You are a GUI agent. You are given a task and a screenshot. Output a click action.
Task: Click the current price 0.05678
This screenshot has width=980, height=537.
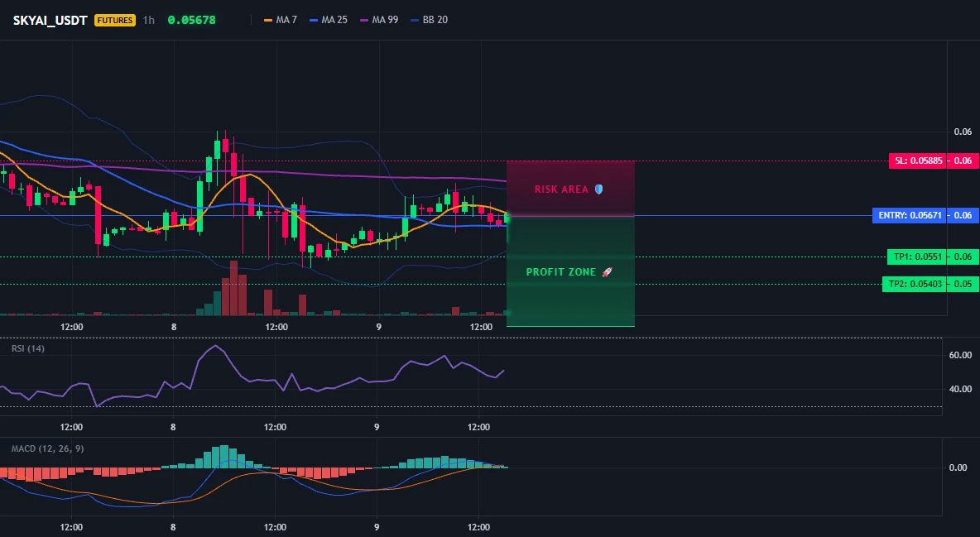[x=192, y=20]
